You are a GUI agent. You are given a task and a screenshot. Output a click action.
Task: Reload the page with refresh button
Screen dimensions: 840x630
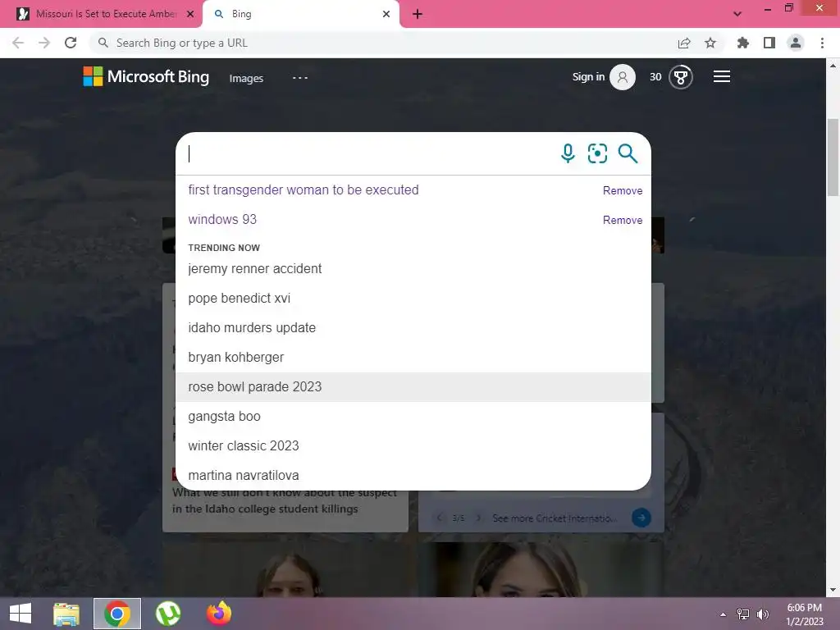[x=71, y=43]
